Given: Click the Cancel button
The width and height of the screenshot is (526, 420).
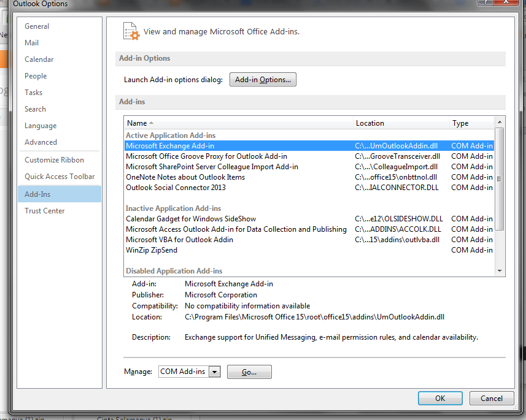Looking at the screenshot, I should (492, 398).
